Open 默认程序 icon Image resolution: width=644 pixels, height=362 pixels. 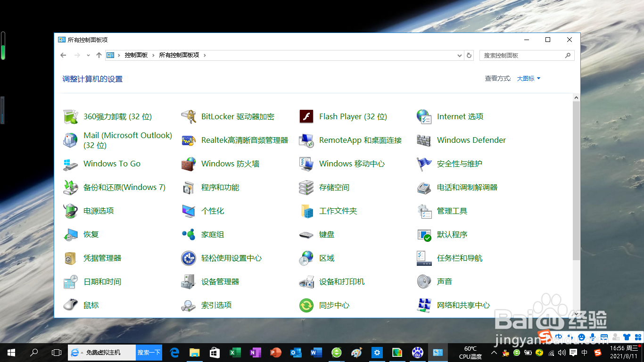(424, 234)
